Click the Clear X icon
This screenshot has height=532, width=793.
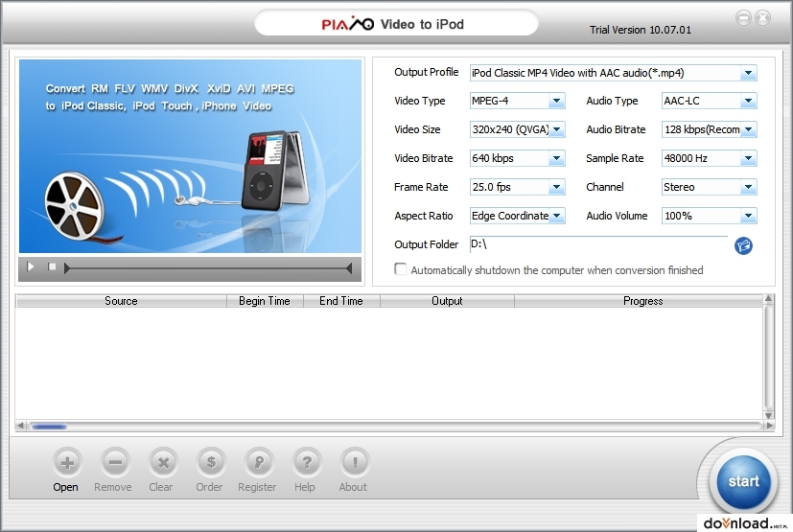tap(163, 462)
